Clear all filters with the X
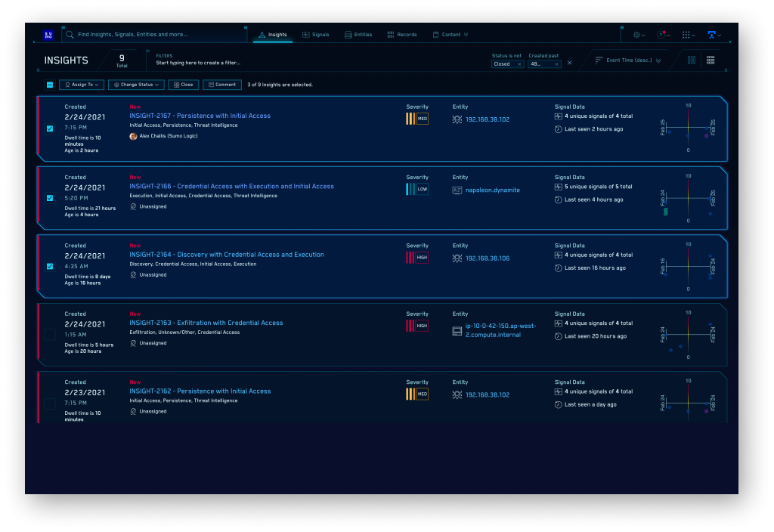The width and height of the screenshot is (774, 532). (569, 63)
